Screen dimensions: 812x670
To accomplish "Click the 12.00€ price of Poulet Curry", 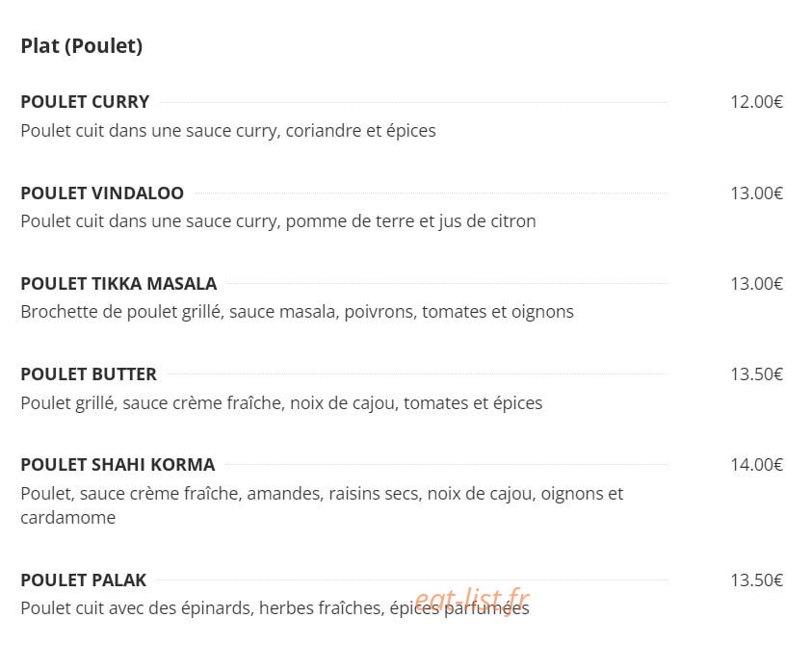I will click(756, 102).
